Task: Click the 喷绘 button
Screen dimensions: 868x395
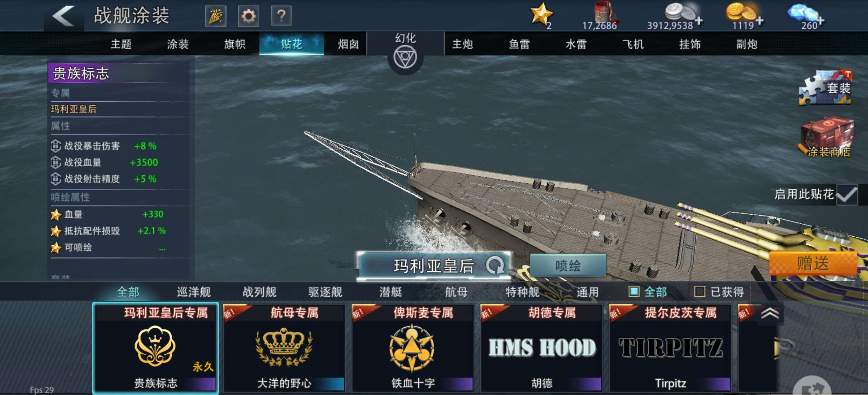Action: (568, 266)
